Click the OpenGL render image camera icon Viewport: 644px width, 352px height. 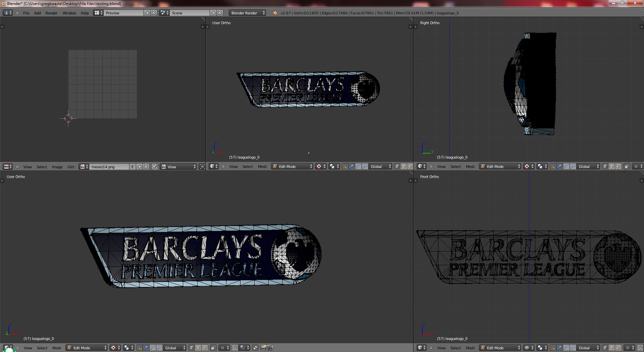click(x=263, y=348)
